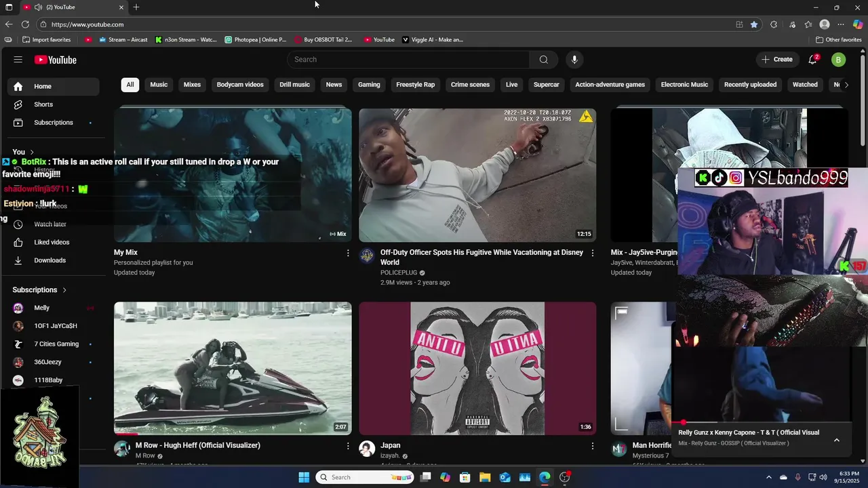Play the M Row Hugh Heff thumbnail
868x488 pixels.
click(233, 368)
